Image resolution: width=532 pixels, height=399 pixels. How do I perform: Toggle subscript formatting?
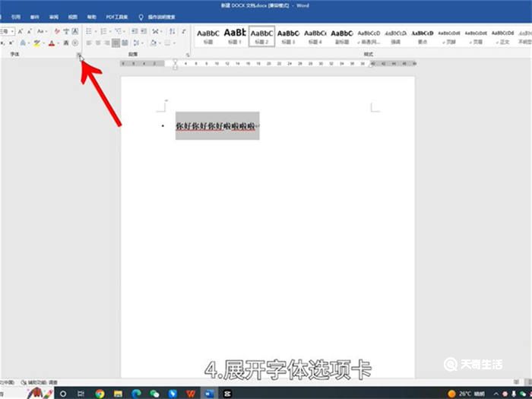coord(3,43)
